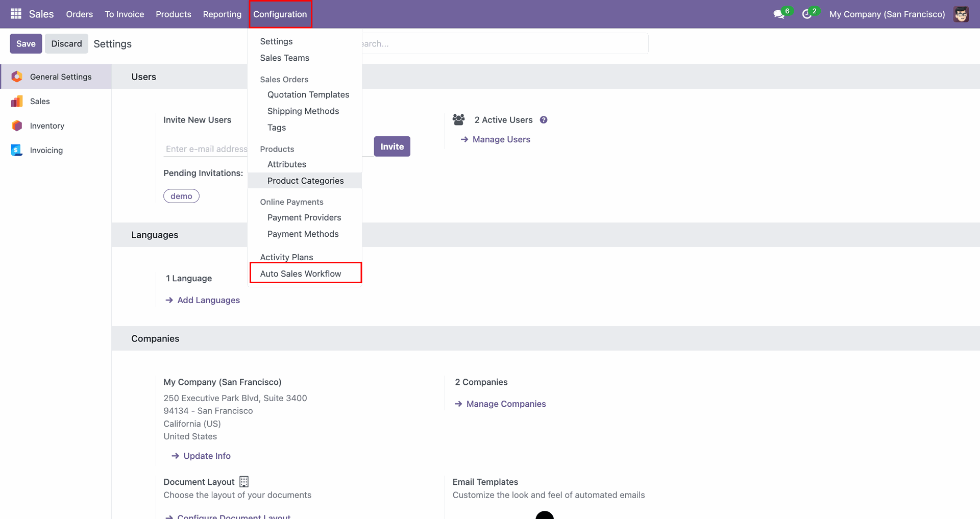Open the Orders menu
Viewport: 980px width, 519px height.
click(80, 14)
